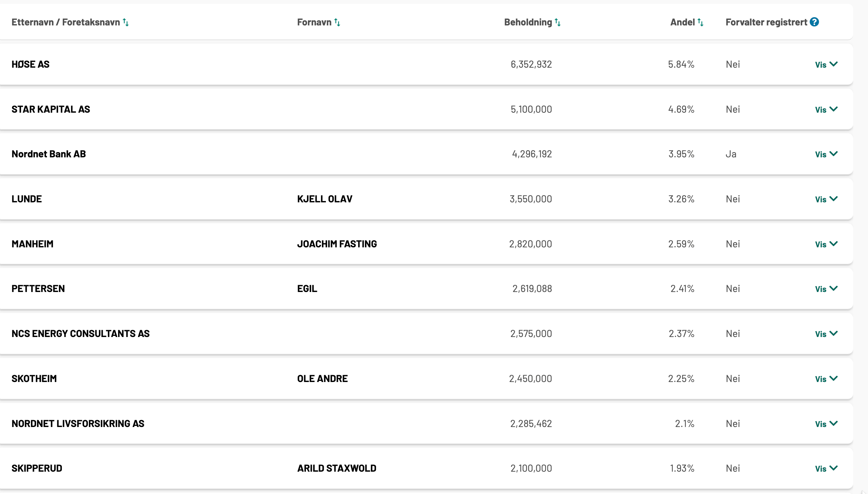The height and width of the screenshot is (494, 868).
Task: Select the HØSE AS shareholder name
Action: (x=31, y=64)
